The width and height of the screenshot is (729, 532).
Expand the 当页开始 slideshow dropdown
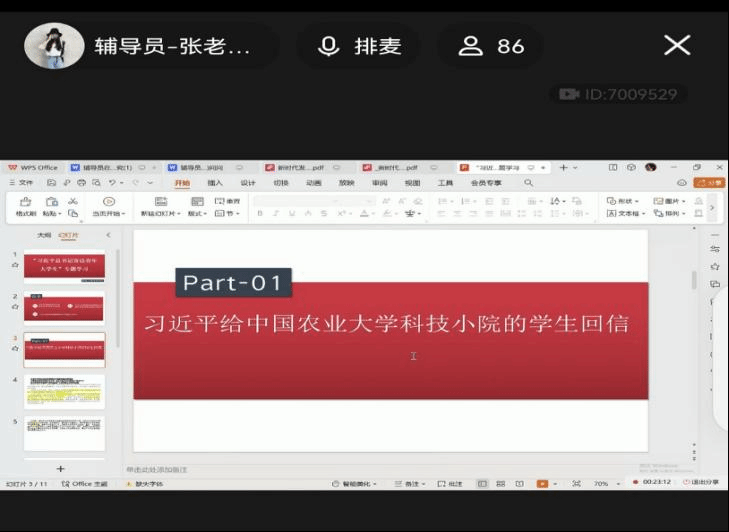pyautogui.click(x=108, y=213)
